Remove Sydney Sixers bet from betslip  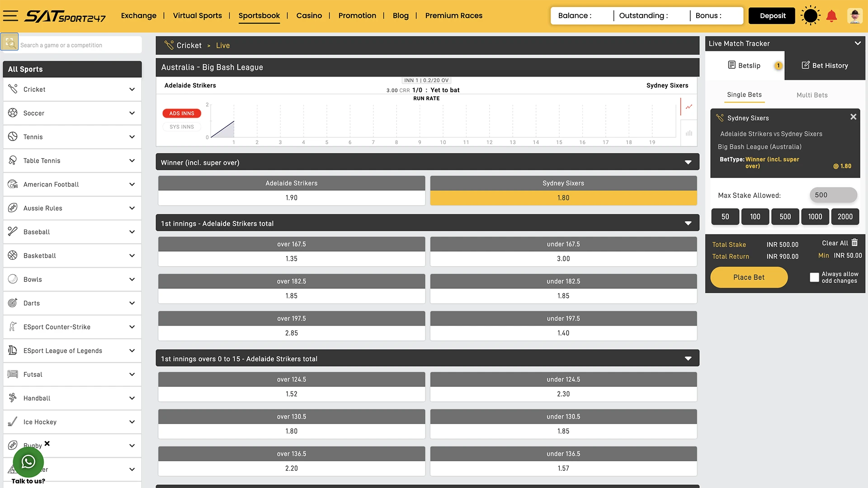[x=853, y=117]
